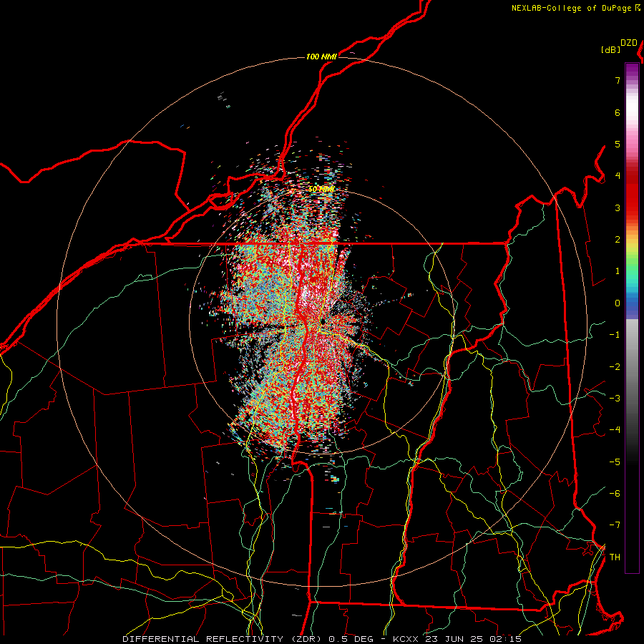Click the 1 value on the color scale
The height and width of the screenshot is (644, 644).
click(x=618, y=271)
